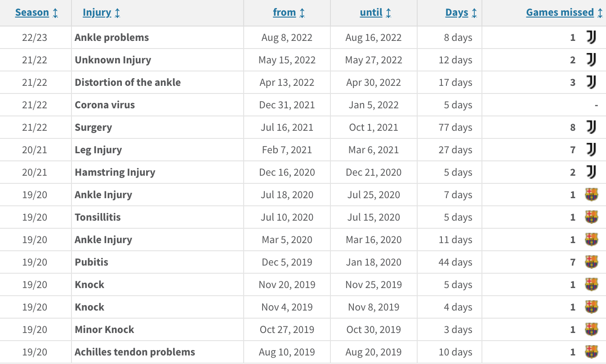
Task: Sort table by Days column
Action: point(457,13)
